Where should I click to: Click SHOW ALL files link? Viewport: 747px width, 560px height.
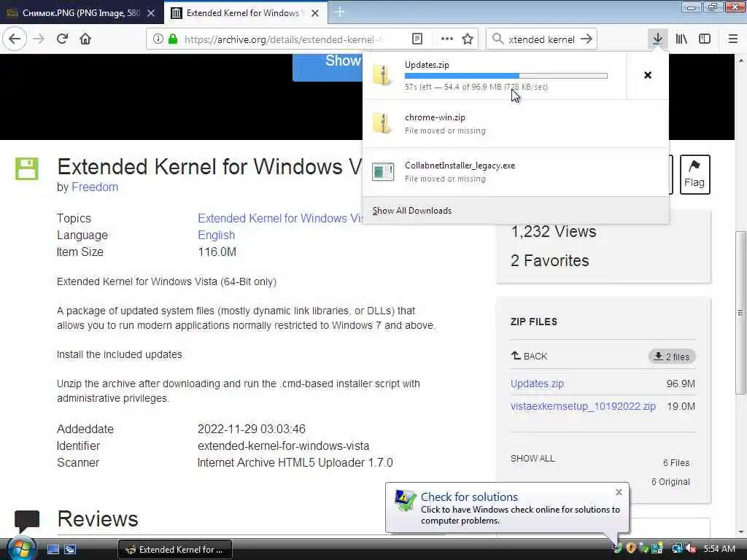coord(533,459)
